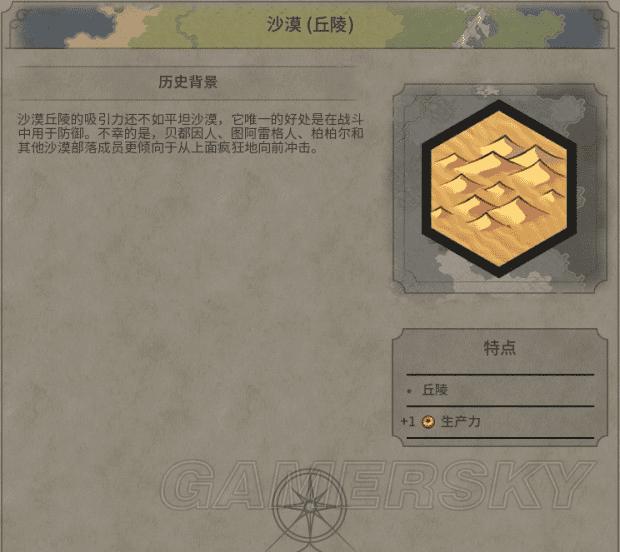
Task: Click the +1 bonus value
Action: tap(408, 422)
